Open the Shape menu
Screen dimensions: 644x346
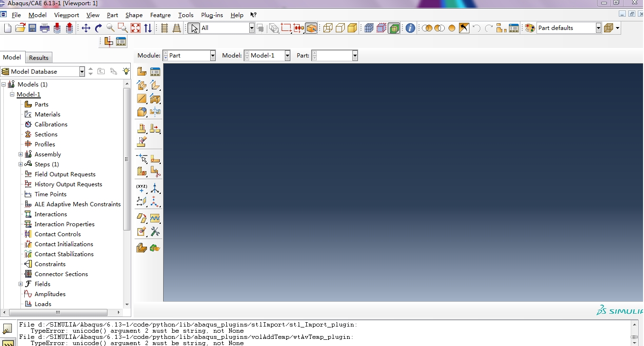click(134, 15)
